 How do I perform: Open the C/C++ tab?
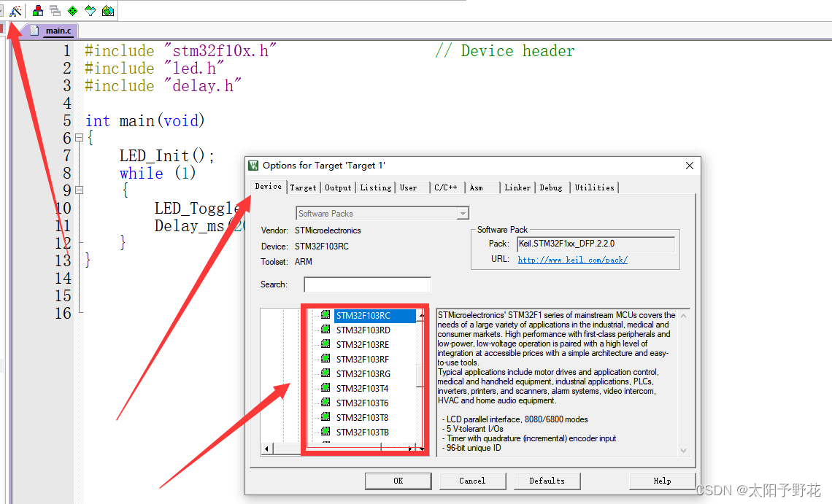(x=446, y=187)
